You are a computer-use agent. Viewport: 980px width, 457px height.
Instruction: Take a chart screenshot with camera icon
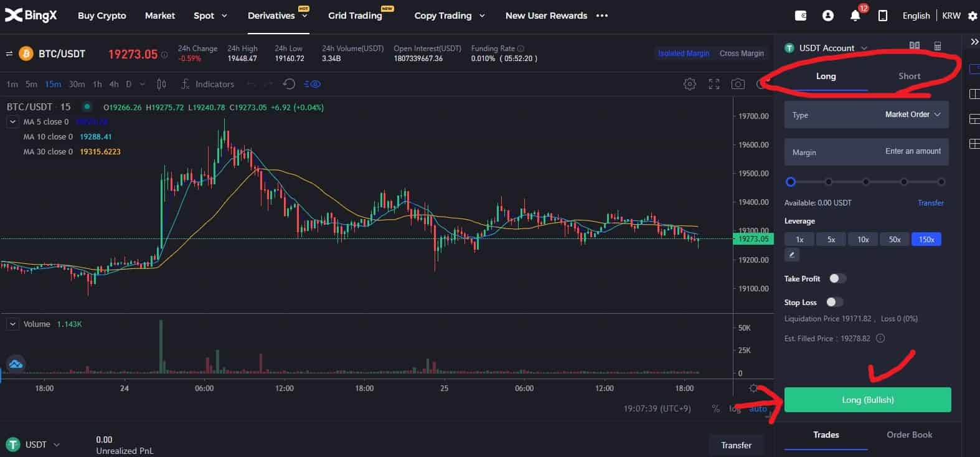tap(738, 84)
